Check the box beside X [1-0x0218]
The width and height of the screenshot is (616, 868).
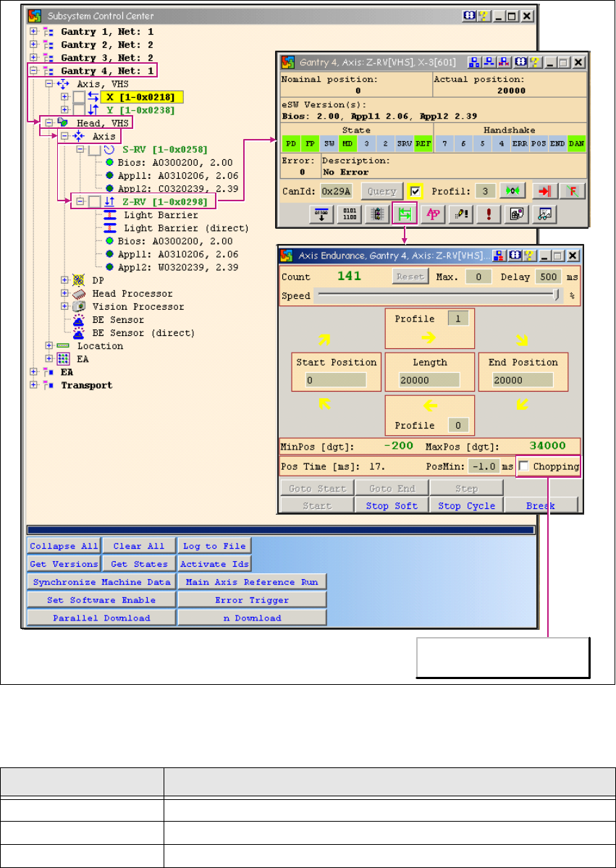tap(78, 97)
